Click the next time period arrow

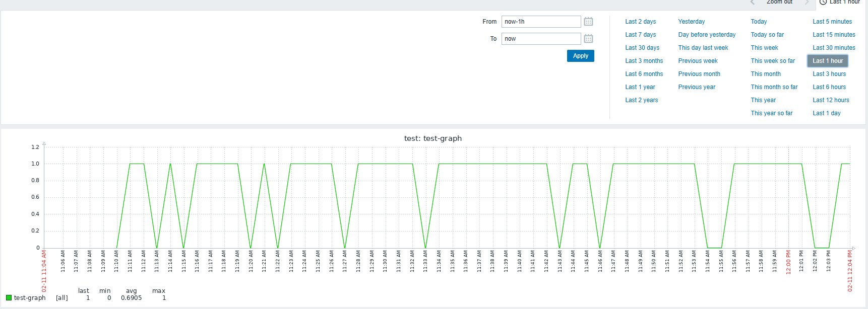coord(807,3)
